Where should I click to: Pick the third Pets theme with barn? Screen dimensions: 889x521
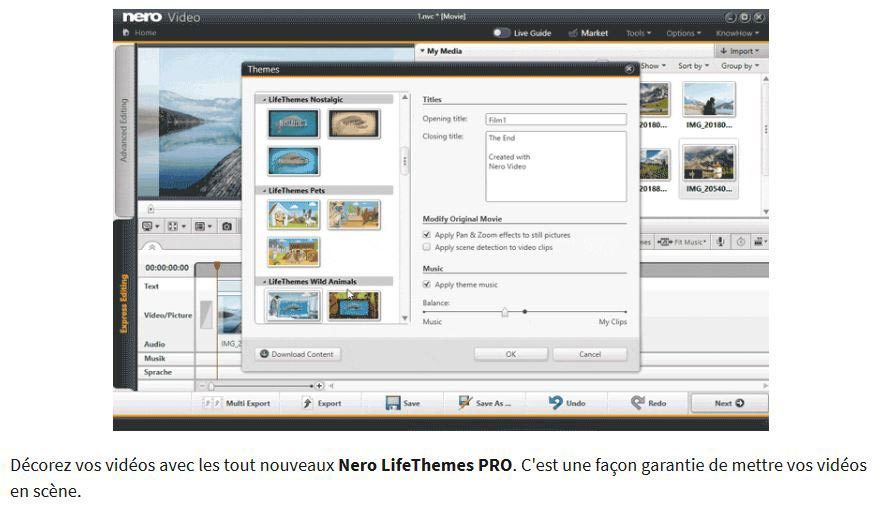(x=293, y=252)
